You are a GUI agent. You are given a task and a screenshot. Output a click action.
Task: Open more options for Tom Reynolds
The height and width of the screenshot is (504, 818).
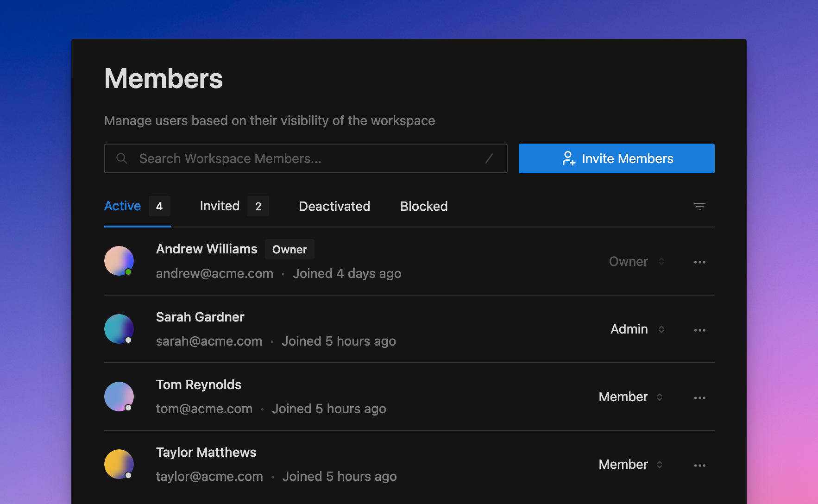coord(699,398)
